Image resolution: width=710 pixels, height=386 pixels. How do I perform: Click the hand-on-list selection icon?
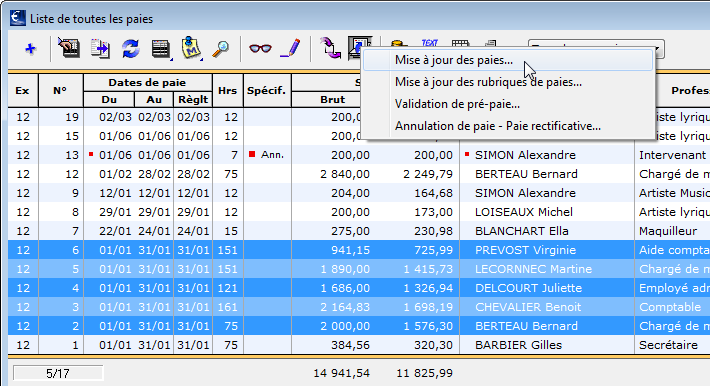[x=69, y=48]
